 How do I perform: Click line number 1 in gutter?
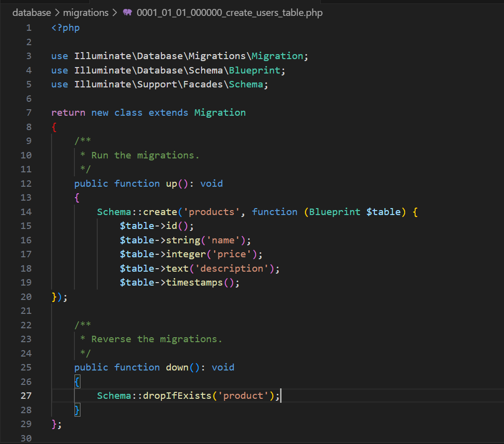click(x=29, y=28)
